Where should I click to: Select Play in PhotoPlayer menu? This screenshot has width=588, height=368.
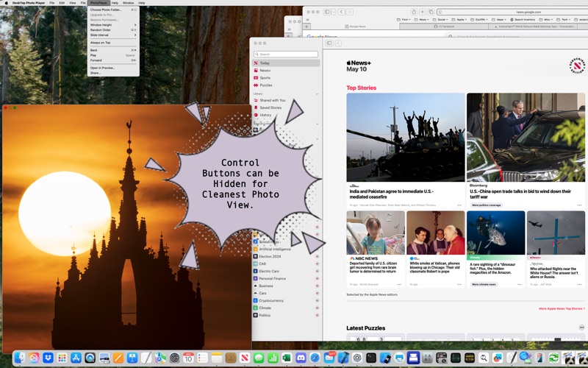113,55
